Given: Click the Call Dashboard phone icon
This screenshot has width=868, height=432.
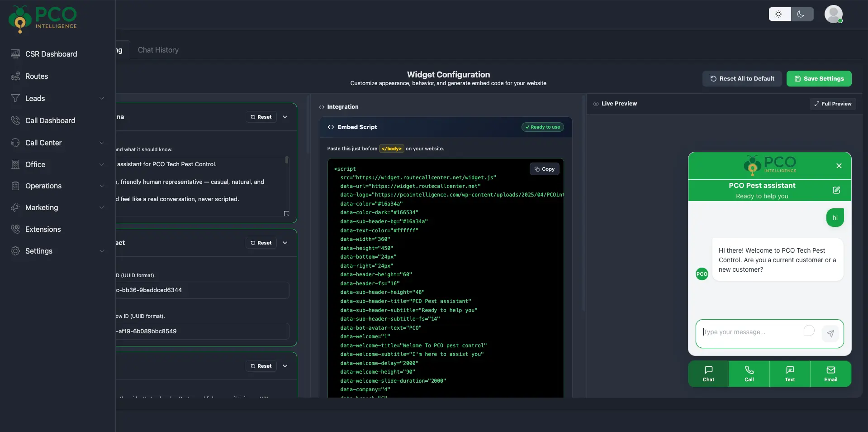Looking at the screenshot, I should click(15, 120).
